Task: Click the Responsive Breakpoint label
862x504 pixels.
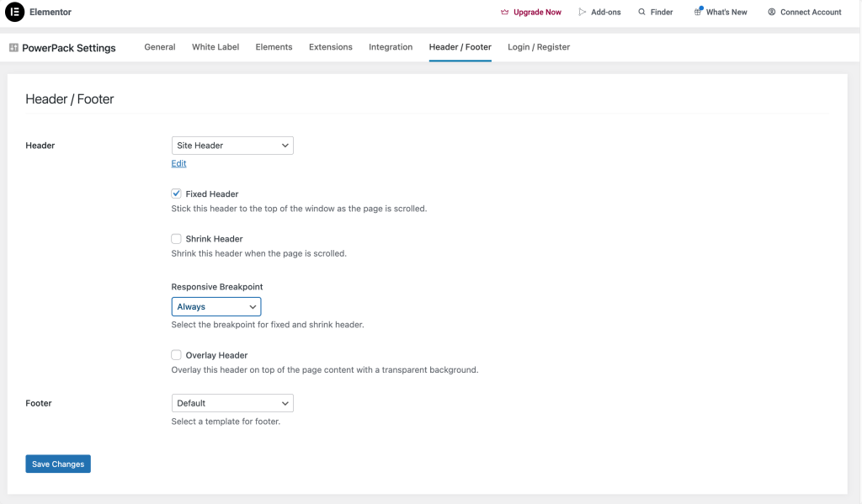Action: tap(217, 287)
